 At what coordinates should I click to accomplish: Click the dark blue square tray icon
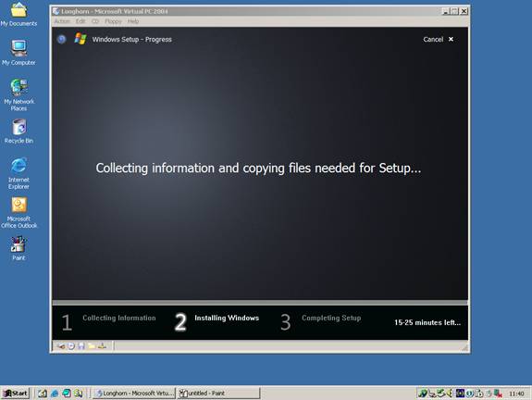[x=460, y=394]
